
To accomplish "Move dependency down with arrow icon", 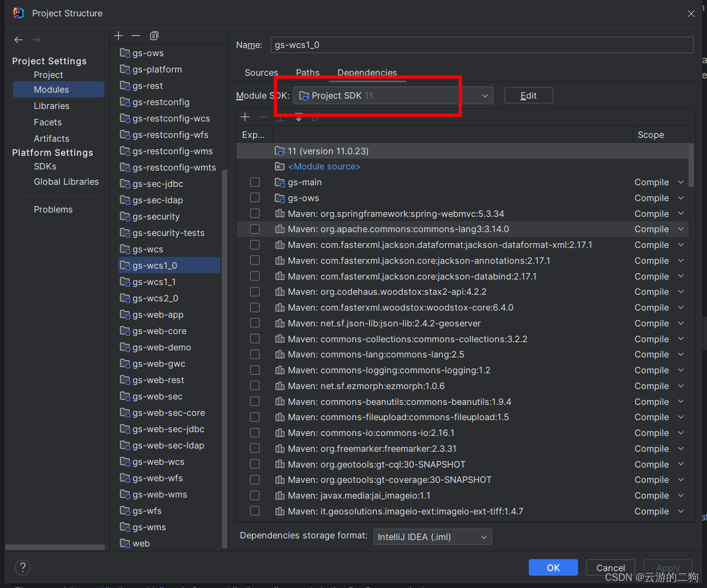I will pyautogui.click(x=299, y=117).
